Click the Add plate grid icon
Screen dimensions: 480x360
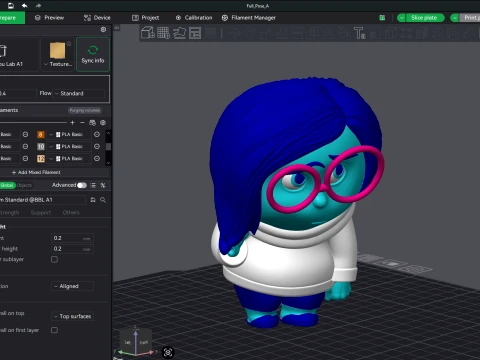(163, 33)
